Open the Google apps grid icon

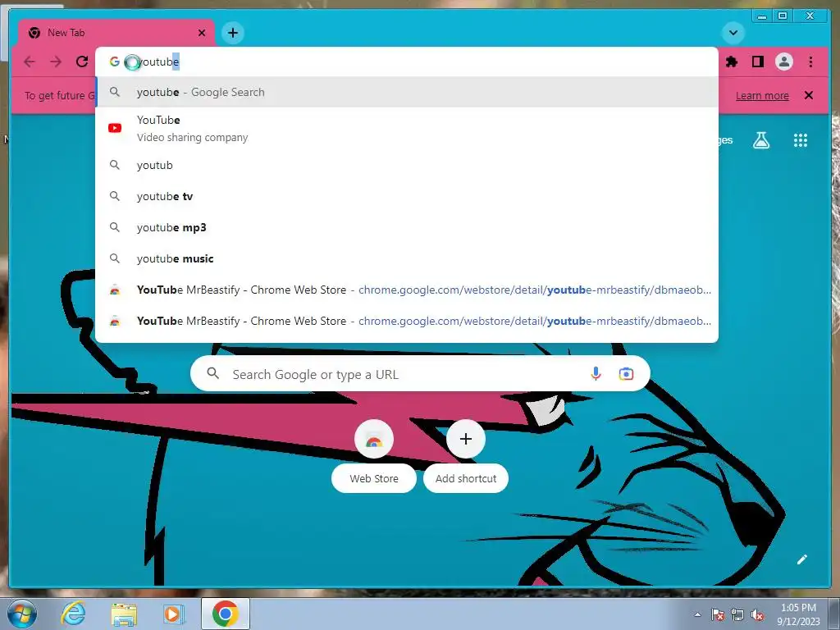(801, 140)
